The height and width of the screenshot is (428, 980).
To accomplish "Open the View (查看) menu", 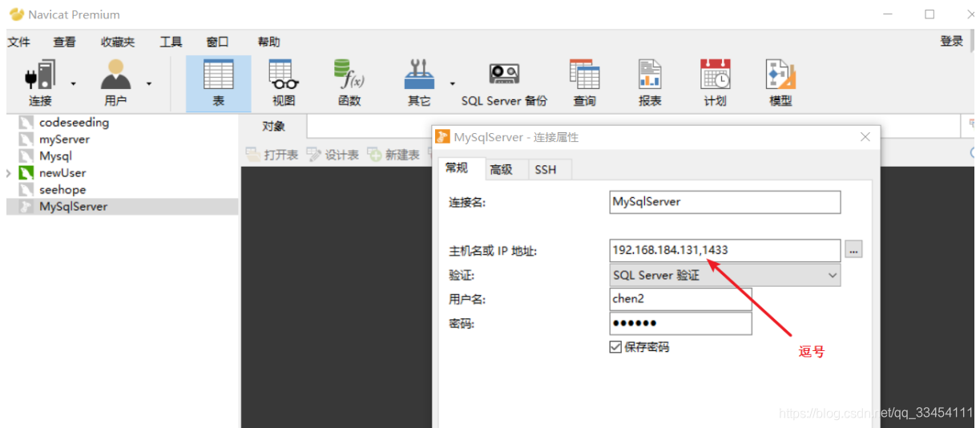I will [64, 42].
